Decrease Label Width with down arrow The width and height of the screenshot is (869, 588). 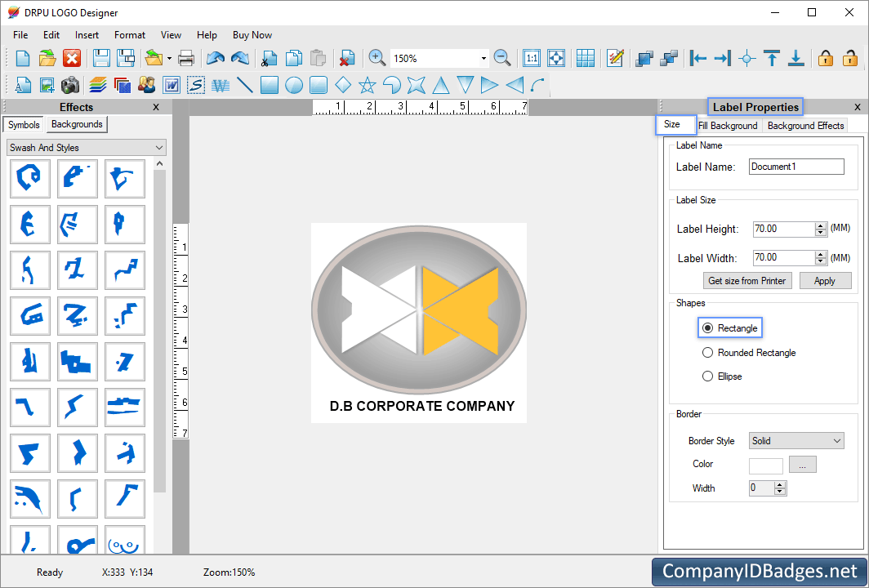tap(821, 261)
